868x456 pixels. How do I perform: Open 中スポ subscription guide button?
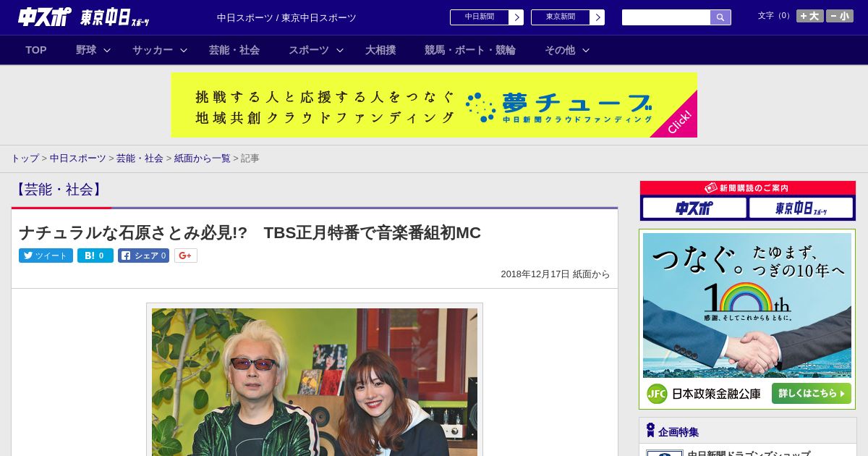click(694, 208)
